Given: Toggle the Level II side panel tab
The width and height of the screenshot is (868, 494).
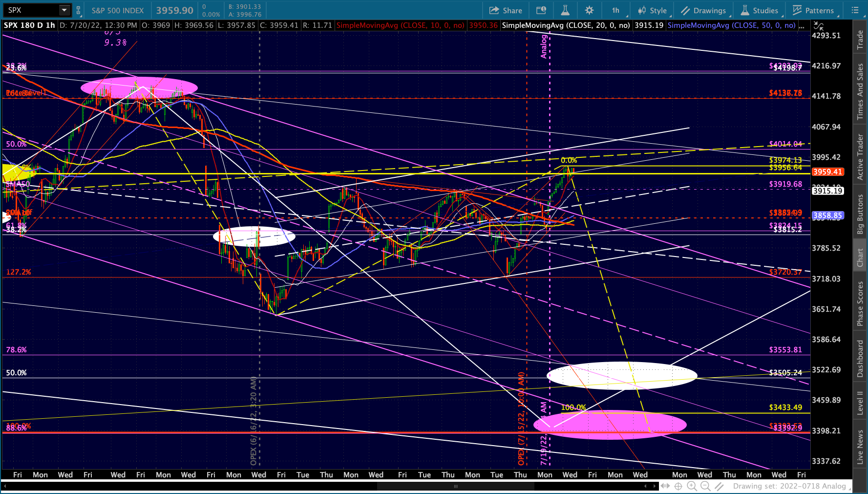Looking at the screenshot, I should click(x=860, y=403).
